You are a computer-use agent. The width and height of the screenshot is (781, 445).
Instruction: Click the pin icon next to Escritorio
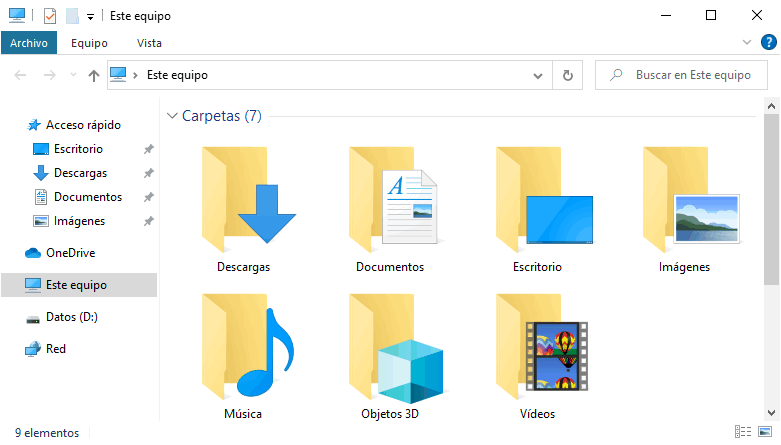tap(148, 149)
